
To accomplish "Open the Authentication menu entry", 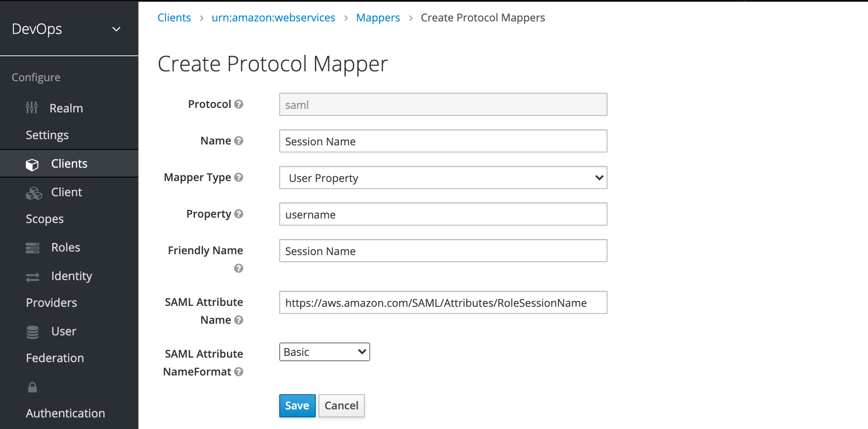I will 65,413.
